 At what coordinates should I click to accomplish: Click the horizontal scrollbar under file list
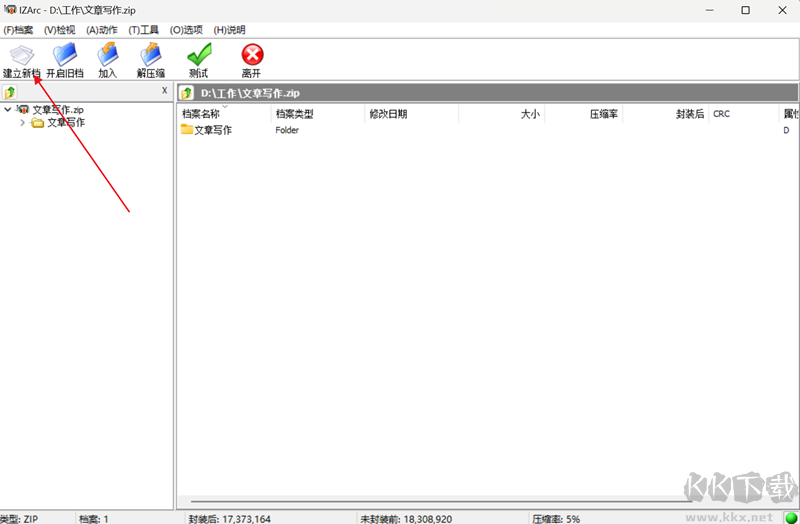(440, 501)
